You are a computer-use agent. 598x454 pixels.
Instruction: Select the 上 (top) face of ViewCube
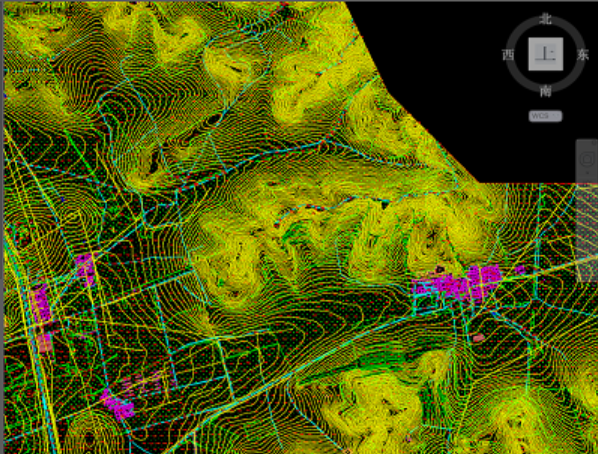[x=545, y=54]
